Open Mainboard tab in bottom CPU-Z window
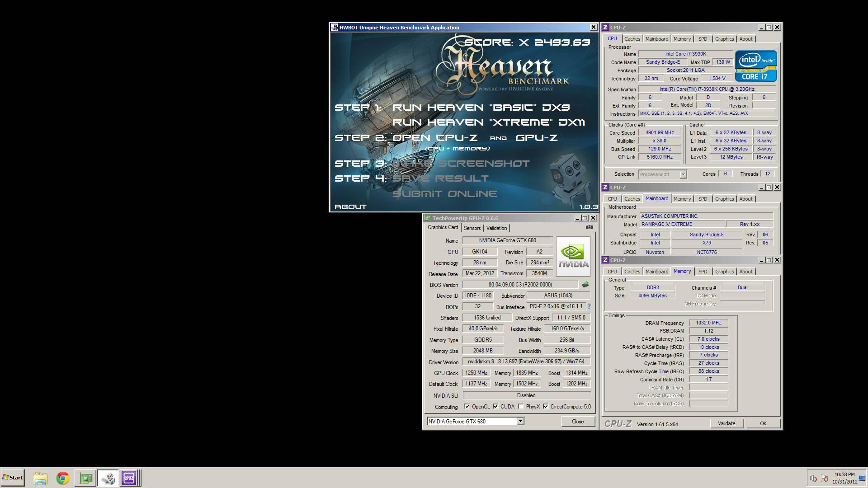Viewport: 868px width, 488px height. 656,272
